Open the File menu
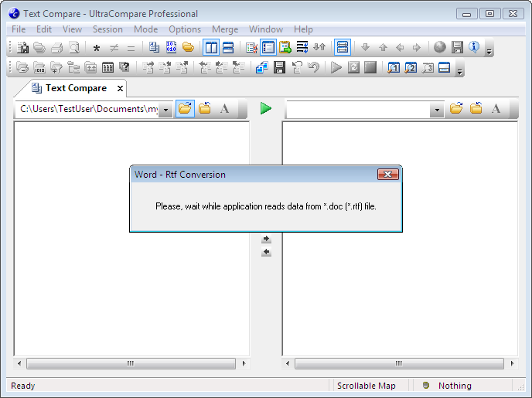This screenshot has width=532, height=398. pos(19,29)
